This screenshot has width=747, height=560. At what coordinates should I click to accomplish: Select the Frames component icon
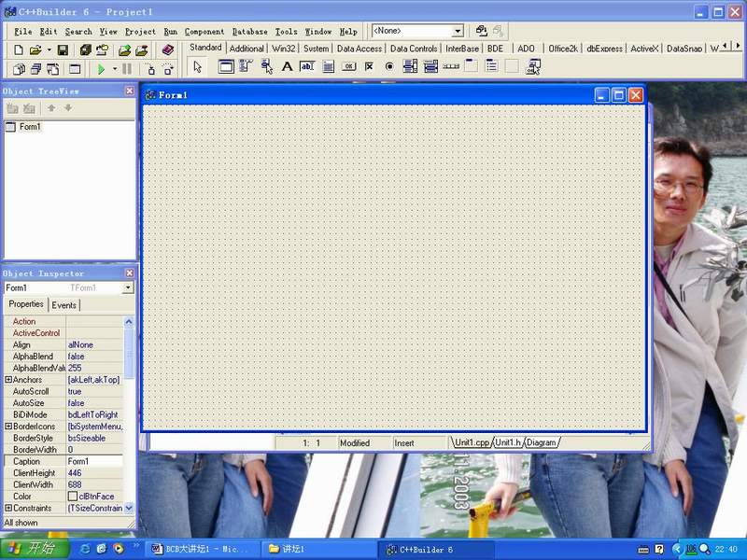coord(226,66)
